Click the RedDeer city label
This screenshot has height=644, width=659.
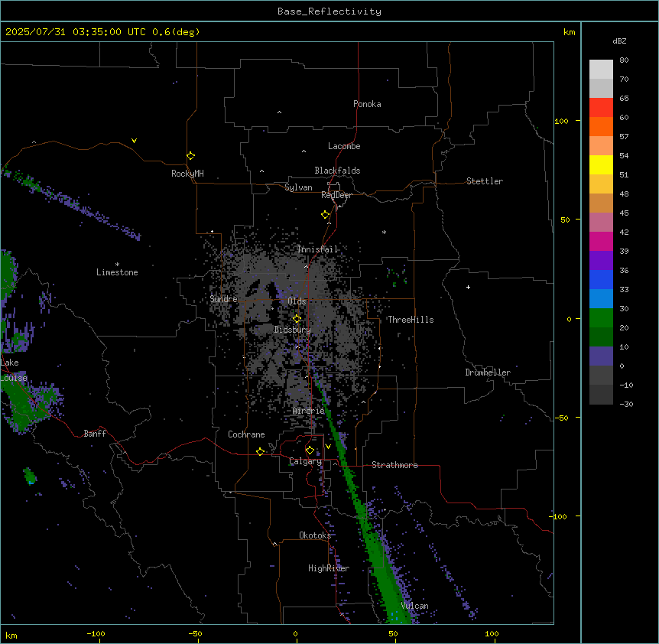[336, 195]
